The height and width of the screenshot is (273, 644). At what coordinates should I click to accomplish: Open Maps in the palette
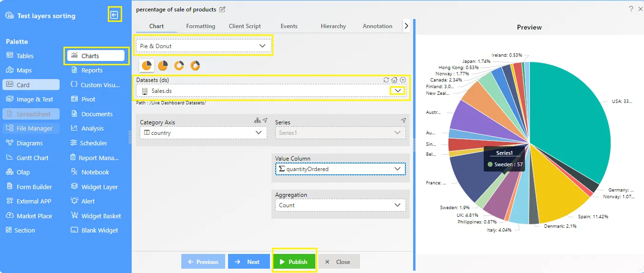click(x=19, y=70)
